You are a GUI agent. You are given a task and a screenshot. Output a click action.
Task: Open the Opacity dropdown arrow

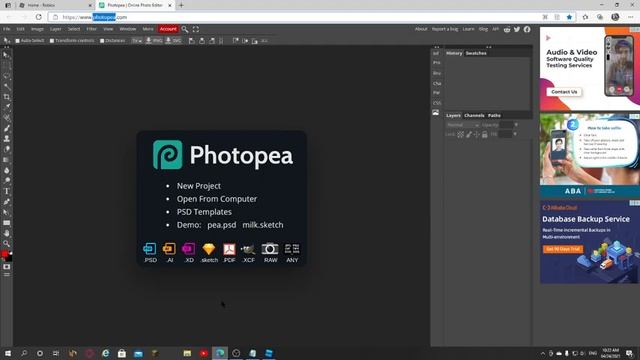pyautogui.click(x=516, y=125)
